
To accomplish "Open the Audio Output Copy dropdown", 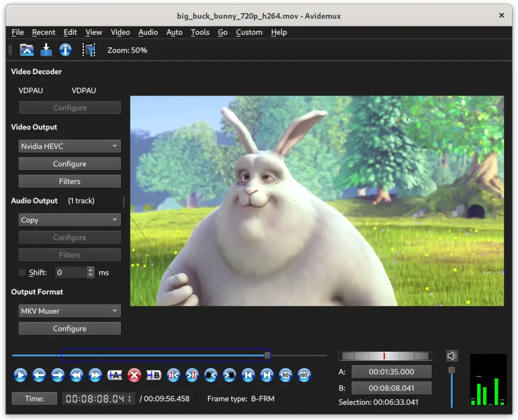I will (70, 220).
